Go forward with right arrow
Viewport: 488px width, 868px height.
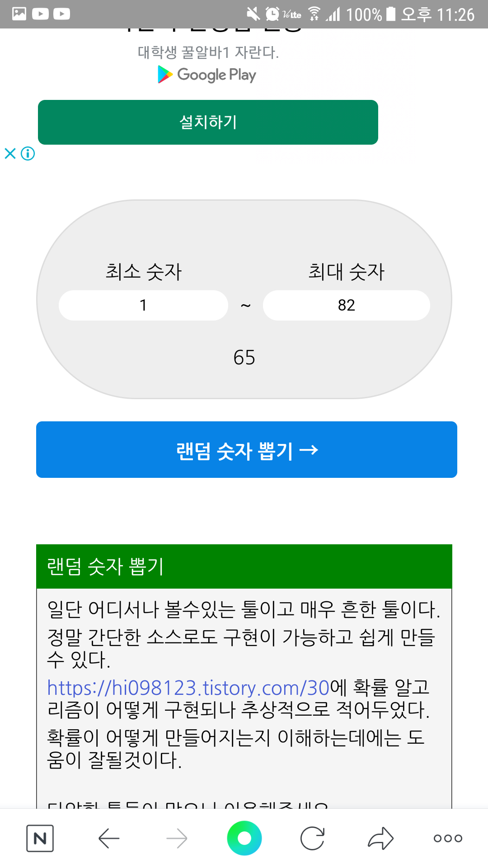[177, 839]
